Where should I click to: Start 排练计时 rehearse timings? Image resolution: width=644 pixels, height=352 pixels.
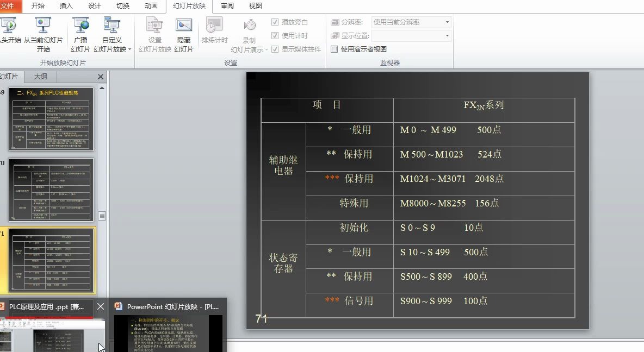(214, 30)
